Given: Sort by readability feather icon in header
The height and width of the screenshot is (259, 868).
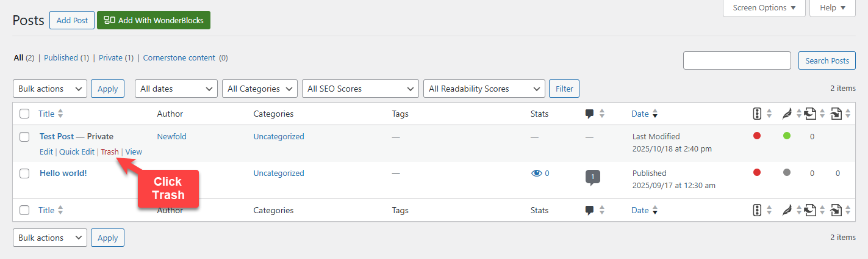Looking at the screenshot, I should (787, 114).
